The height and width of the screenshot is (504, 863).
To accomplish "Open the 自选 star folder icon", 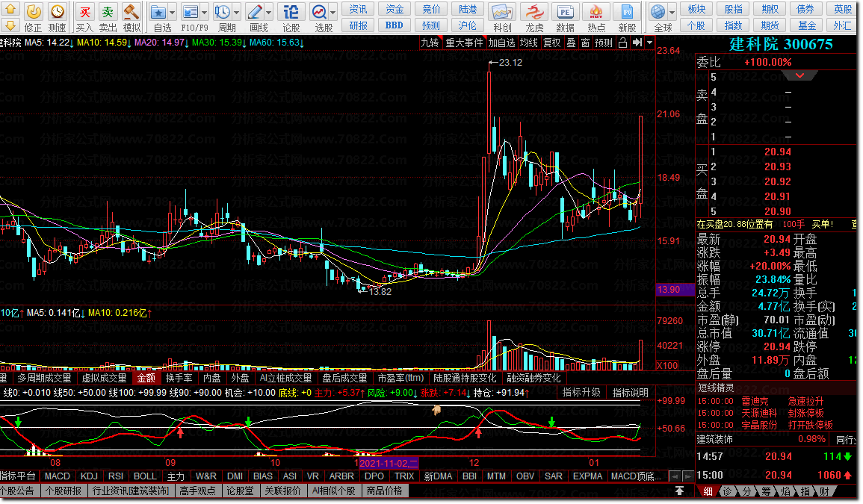I will coord(158,11).
